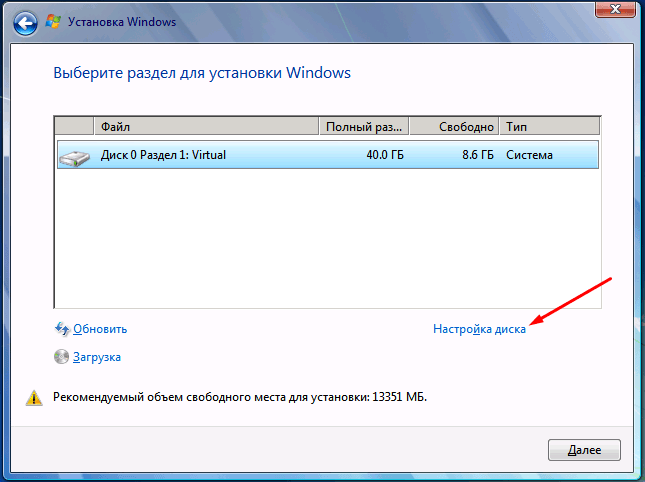Sort by the Полный раз... column header
The width and height of the screenshot is (645, 482).
point(364,126)
